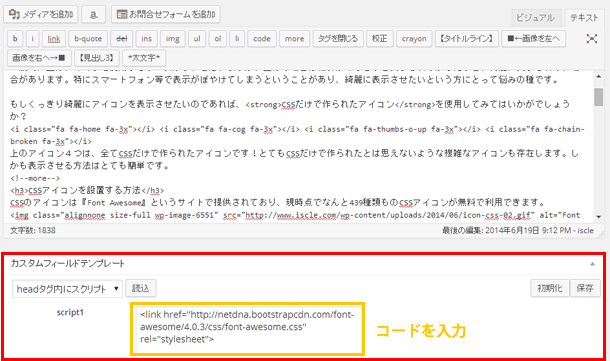Click the カスタムフィールドテンプレート heading text

[68, 263]
